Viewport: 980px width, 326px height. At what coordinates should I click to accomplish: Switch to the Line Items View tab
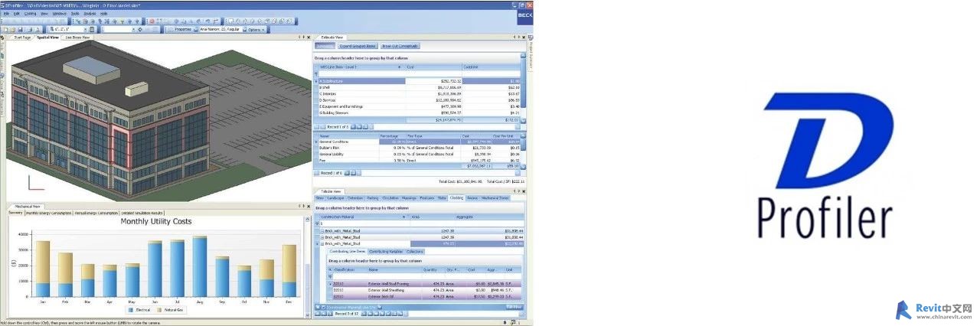[x=77, y=37]
